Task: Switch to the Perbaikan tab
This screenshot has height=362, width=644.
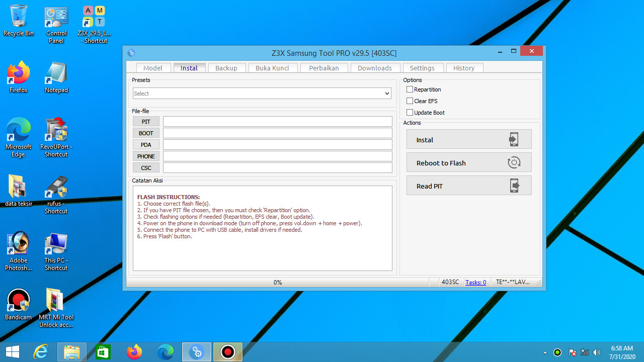Action: pos(324,68)
